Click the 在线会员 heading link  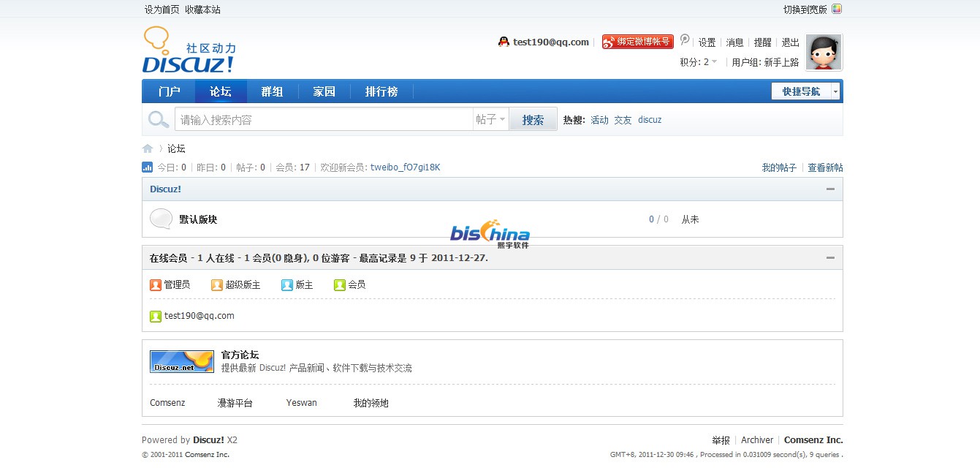pyautogui.click(x=168, y=258)
